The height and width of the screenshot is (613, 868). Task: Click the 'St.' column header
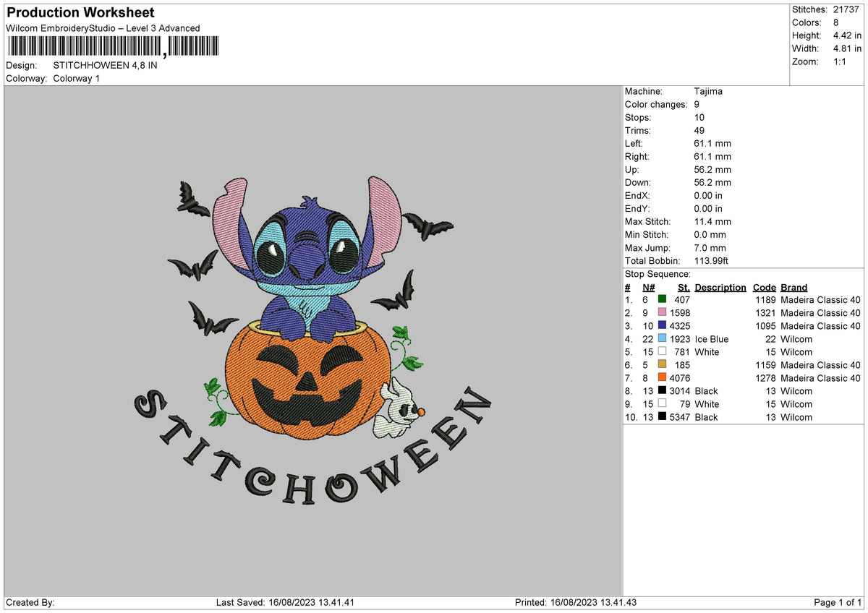(x=684, y=287)
